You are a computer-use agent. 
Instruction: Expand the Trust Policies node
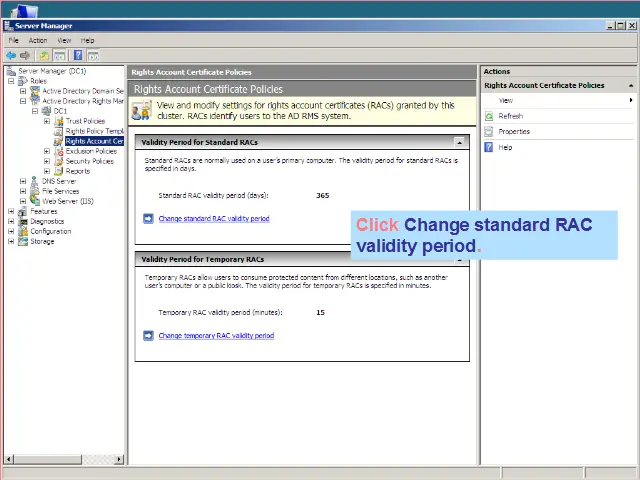[47, 121]
